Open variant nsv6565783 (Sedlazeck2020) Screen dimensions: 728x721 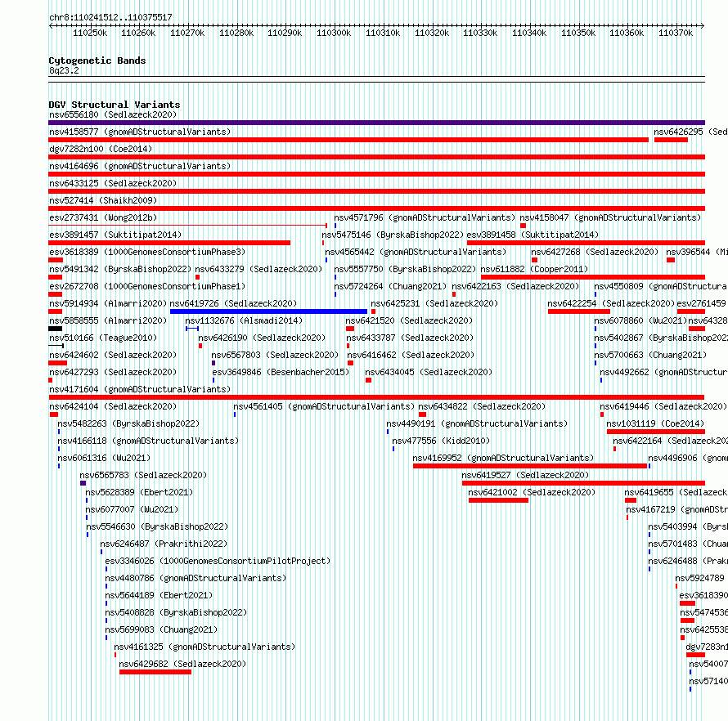pyautogui.click(x=143, y=475)
